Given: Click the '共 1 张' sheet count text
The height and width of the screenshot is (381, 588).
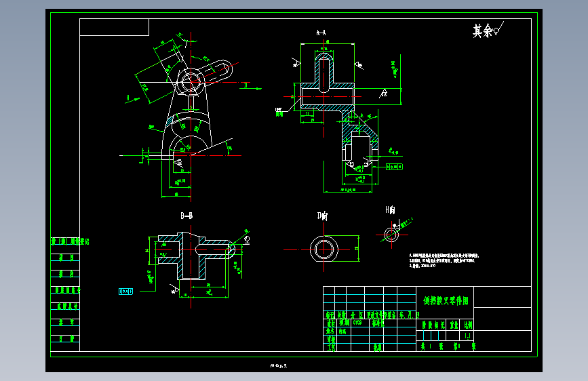Looking at the screenshot, I should (433, 346).
